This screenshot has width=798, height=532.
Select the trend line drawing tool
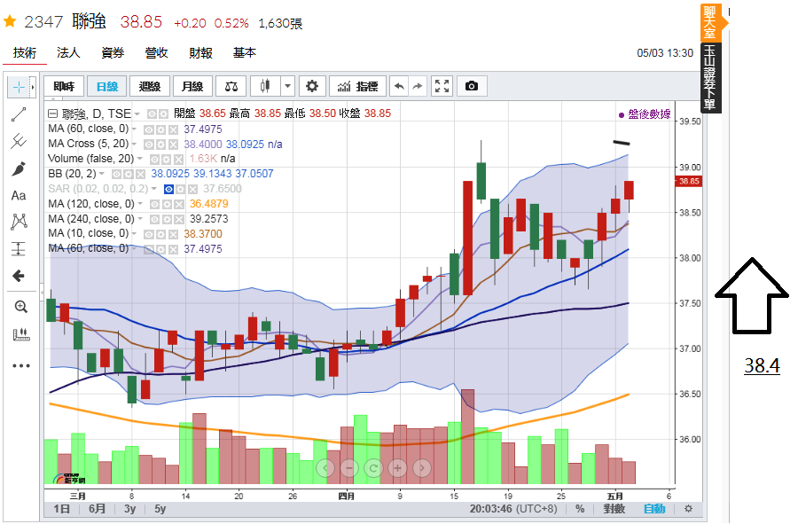point(19,113)
